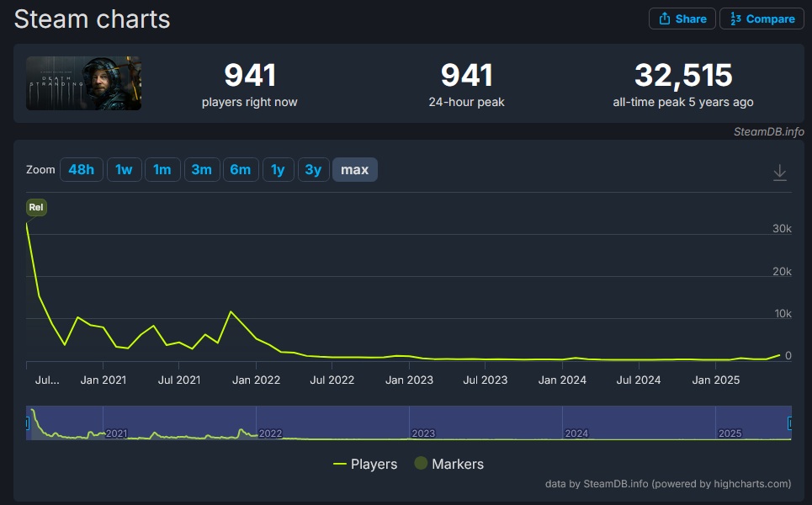Switch zoom to 6m
Screen dimensions: 812x505
pyautogui.click(x=241, y=169)
